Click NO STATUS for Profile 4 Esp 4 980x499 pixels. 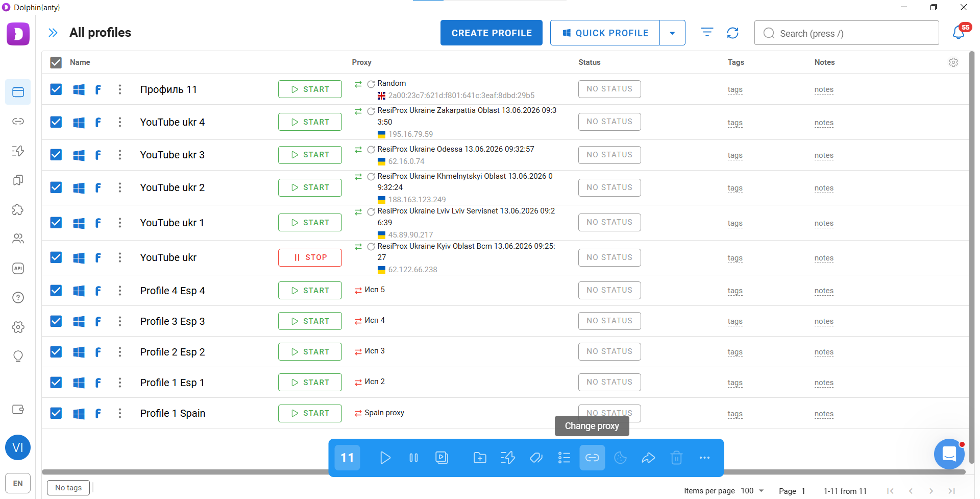click(x=609, y=290)
